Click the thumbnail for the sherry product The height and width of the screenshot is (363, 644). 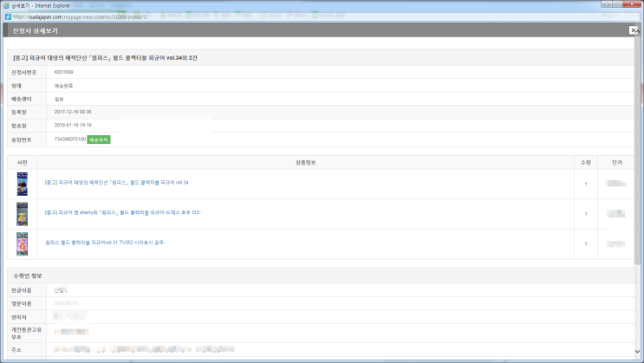pyautogui.click(x=23, y=214)
